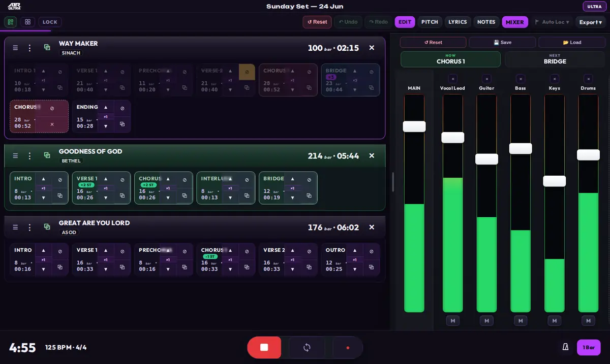
Task: Remove the Guitar channel from mixer
Action: [x=486, y=79]
